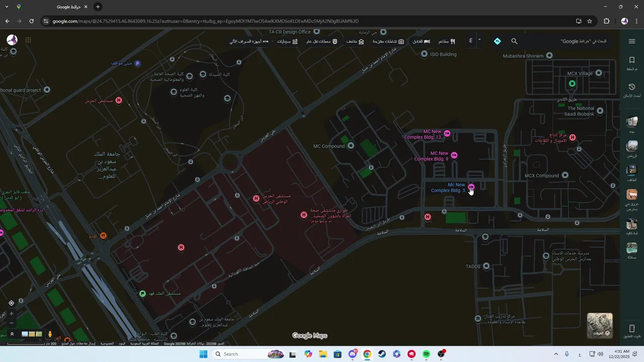Open recent place thumbnail الطائف
644x362 pixels.
(x=632, y=170)
